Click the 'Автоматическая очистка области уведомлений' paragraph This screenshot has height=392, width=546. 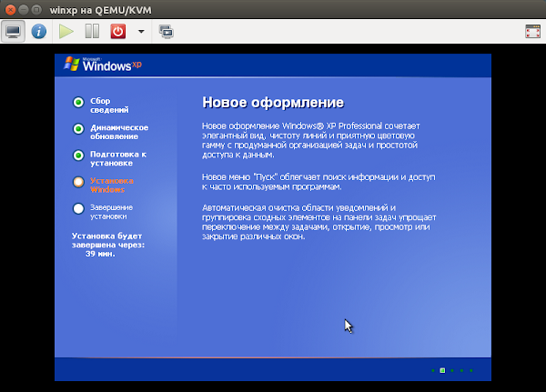pos(319,222)
